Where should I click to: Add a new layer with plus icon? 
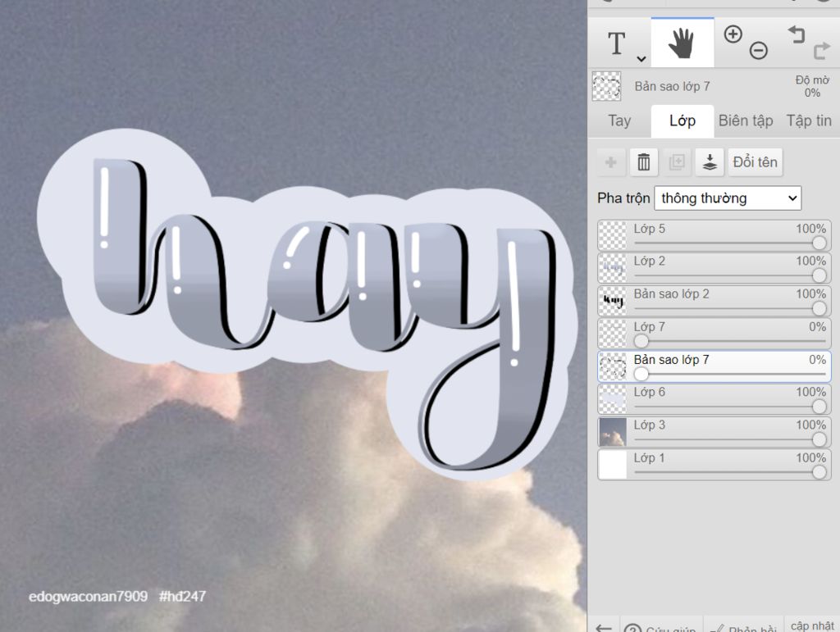tap(610, 162)
